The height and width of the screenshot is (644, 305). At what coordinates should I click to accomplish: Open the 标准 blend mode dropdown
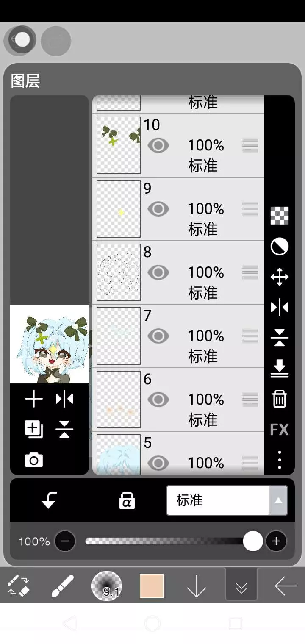(227, 500)
